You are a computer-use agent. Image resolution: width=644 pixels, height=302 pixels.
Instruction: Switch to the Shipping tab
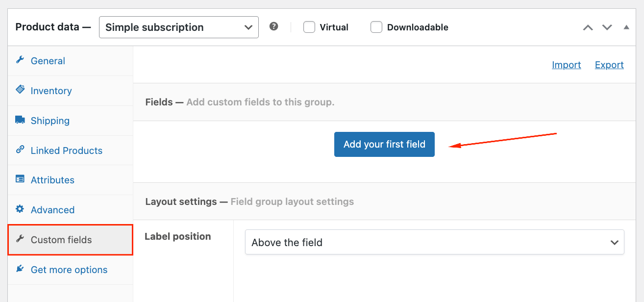coord(71,121)
